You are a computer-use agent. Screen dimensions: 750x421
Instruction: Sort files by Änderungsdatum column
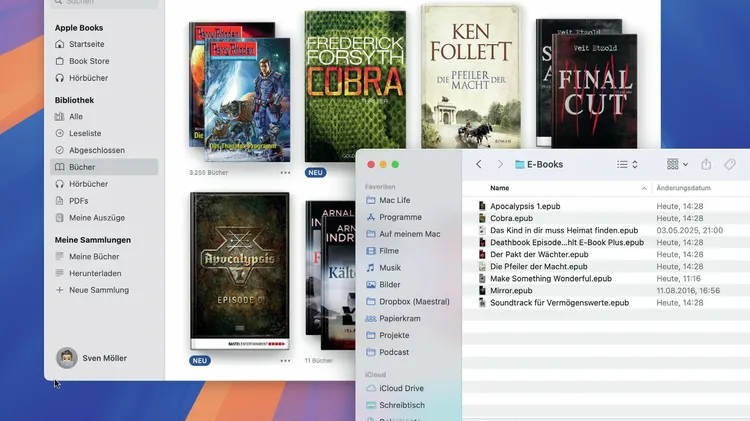click(x=684, y=188)
